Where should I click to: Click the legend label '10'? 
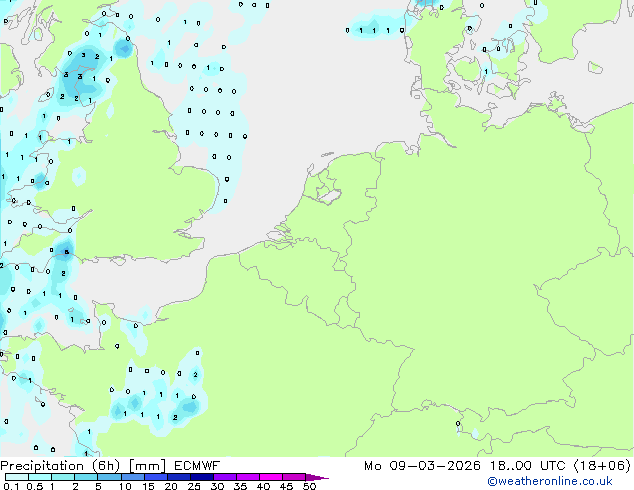pyautogui.click(x=125, y=486)
